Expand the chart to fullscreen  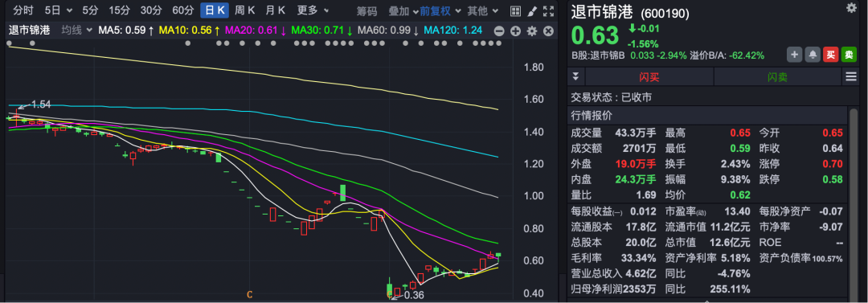coord(548,10)
